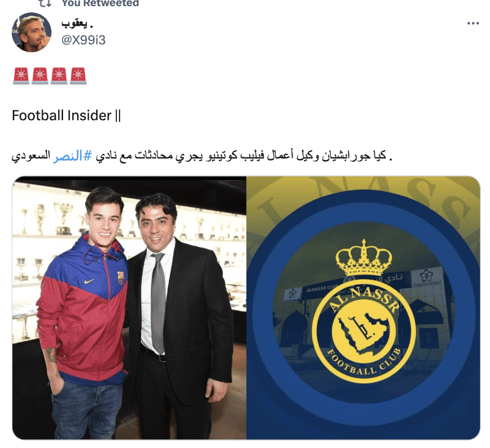Click the fourth red siren emoji
The width and height of the screenshot is (490, 448).
(x=78, y=76)
